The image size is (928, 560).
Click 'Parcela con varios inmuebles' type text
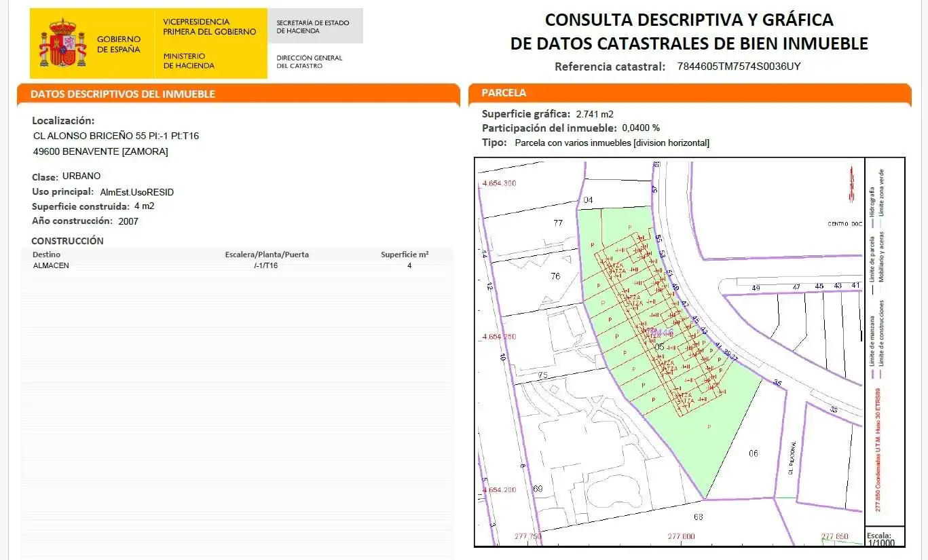pos(612,143)
